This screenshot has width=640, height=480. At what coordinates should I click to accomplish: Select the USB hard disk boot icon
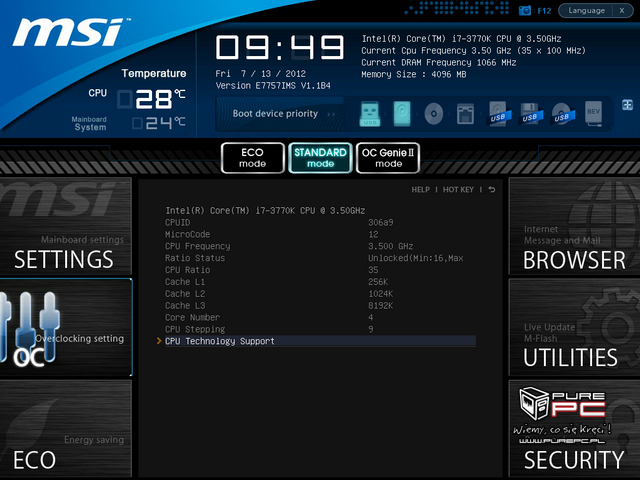pos(499,114)
